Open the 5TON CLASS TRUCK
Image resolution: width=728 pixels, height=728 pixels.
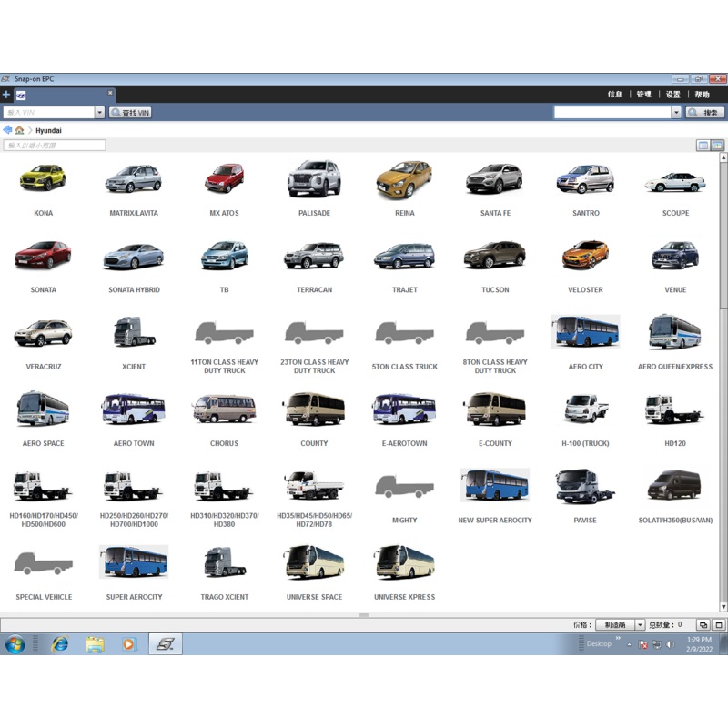pos(404,332)
